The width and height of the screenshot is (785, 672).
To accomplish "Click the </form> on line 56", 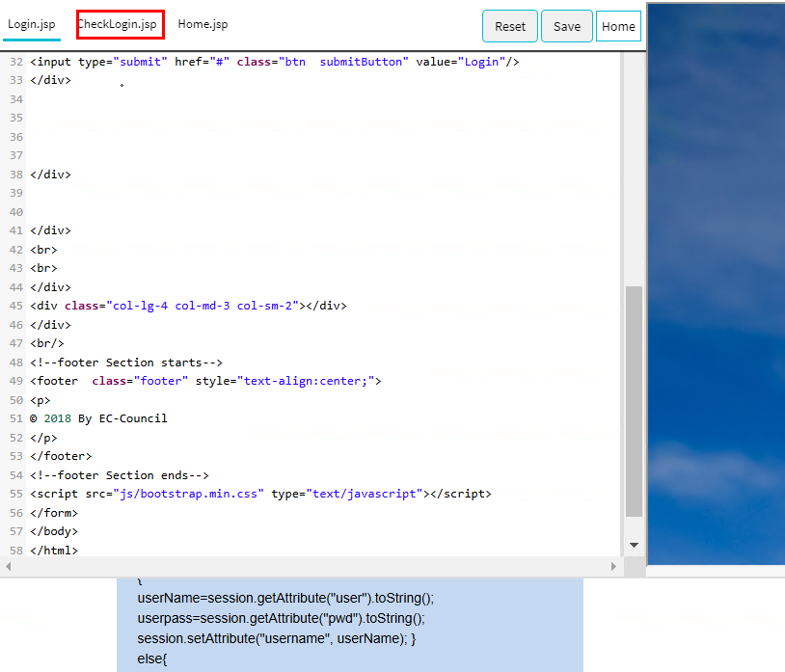I will [x=54, y=513].
